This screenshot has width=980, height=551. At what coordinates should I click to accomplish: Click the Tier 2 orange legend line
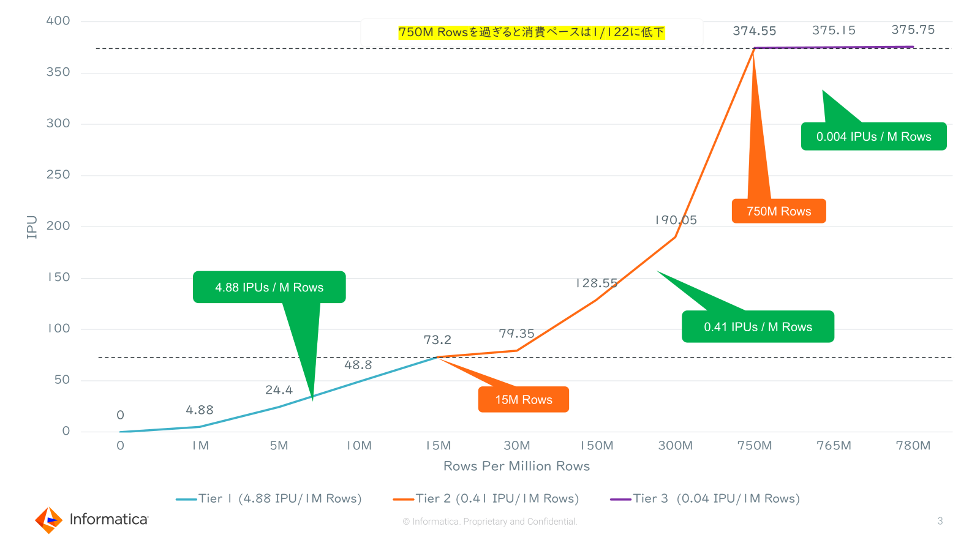tap(404, 500)
